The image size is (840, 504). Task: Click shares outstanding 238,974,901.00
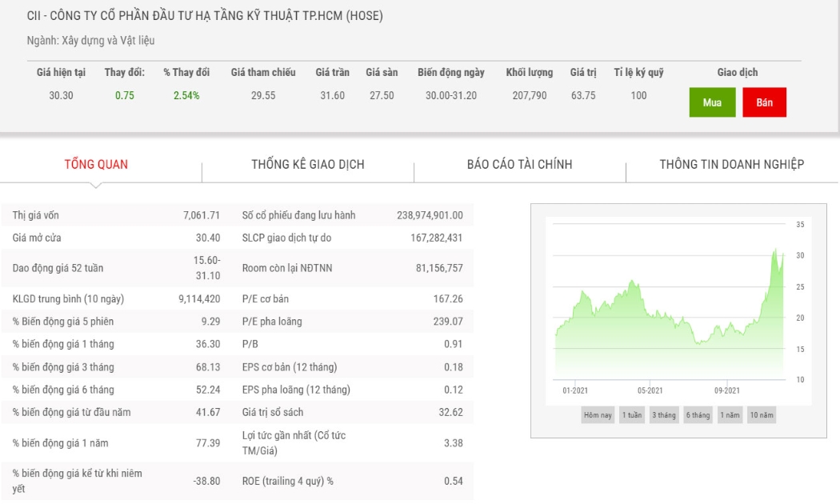click(x=430, y=215)
